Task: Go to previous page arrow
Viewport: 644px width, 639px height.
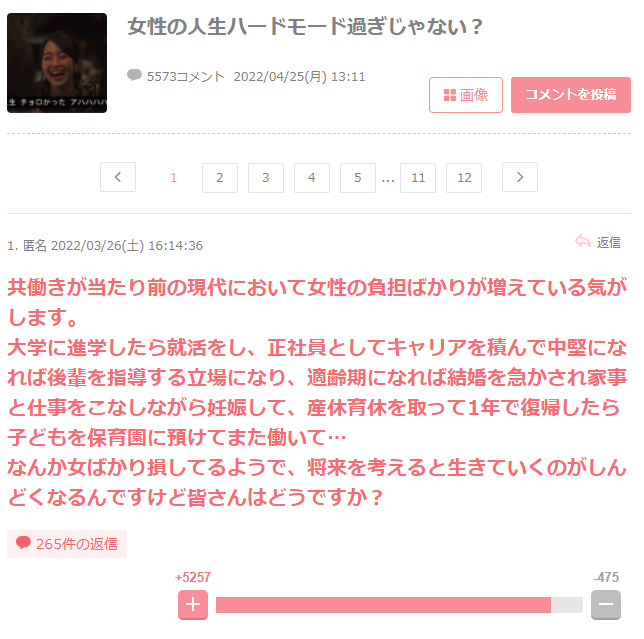Action: point(118,177)
